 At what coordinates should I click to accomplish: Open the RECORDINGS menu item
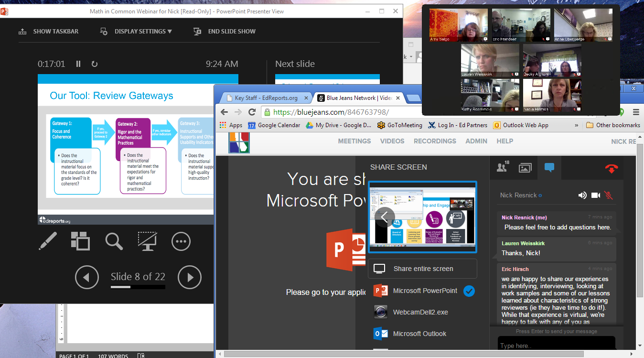point(435,141)
